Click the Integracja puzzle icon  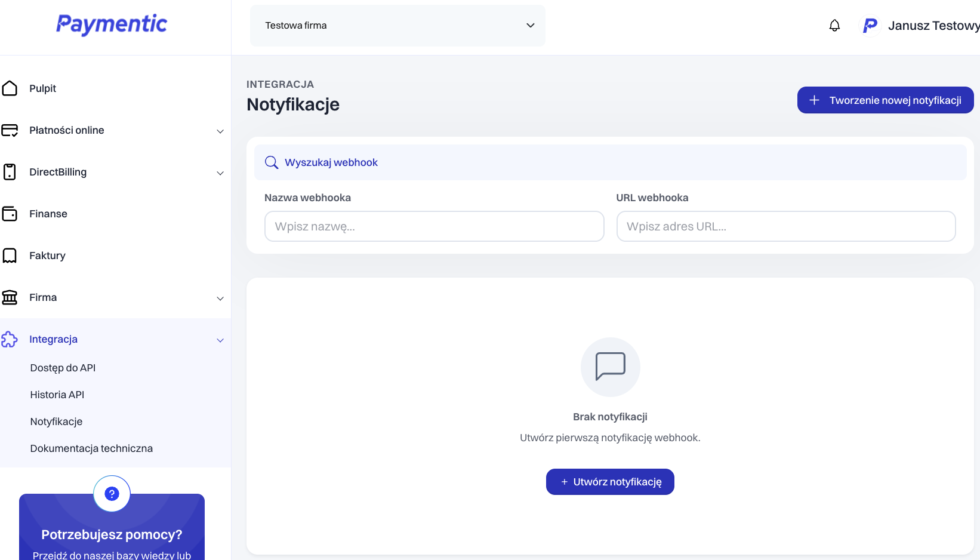point(10,339)
